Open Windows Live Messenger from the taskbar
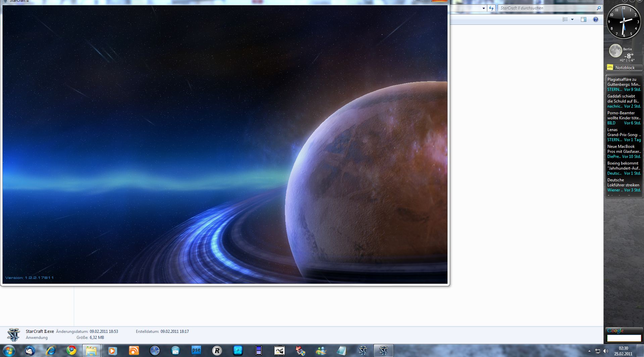644x357 pixels. coord(321,351)
